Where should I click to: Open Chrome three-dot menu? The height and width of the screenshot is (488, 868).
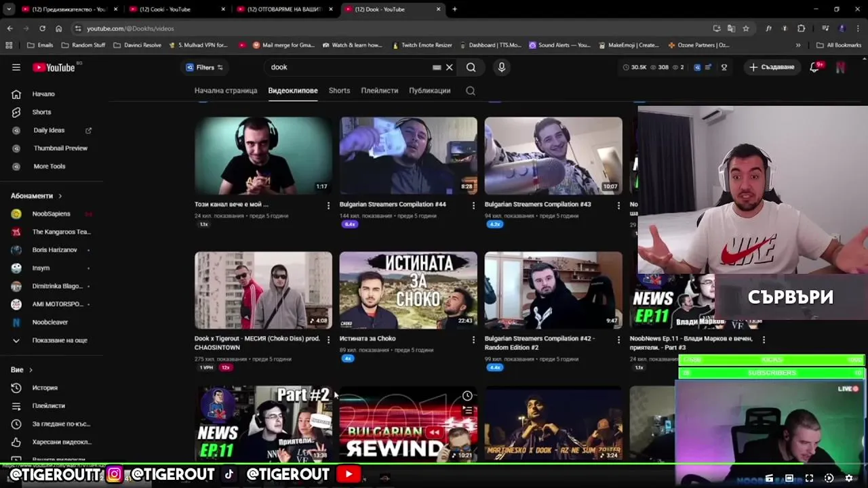(x=858, y=28)
